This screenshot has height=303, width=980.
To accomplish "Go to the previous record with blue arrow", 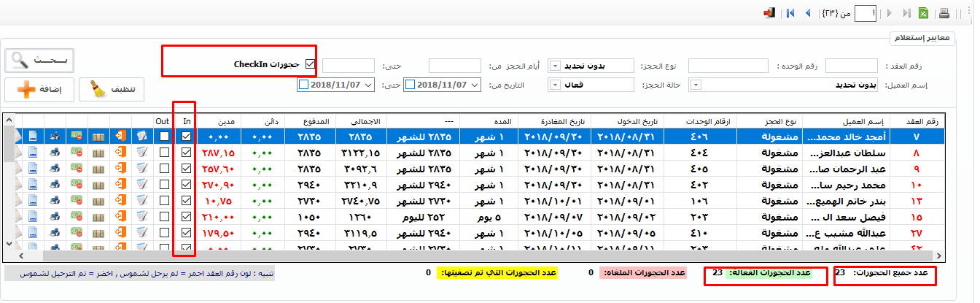I will coord(808,13).
